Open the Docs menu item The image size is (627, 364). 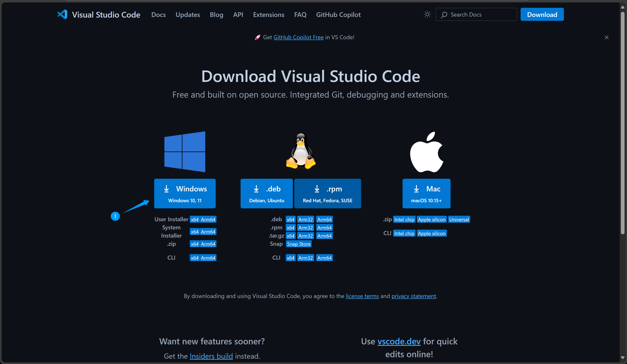tap(158, 15)
